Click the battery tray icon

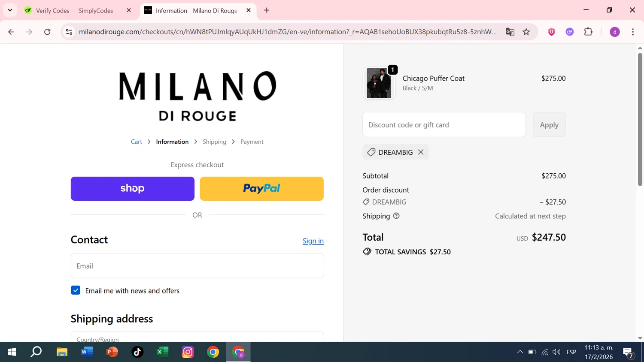(x=532, y=352)
